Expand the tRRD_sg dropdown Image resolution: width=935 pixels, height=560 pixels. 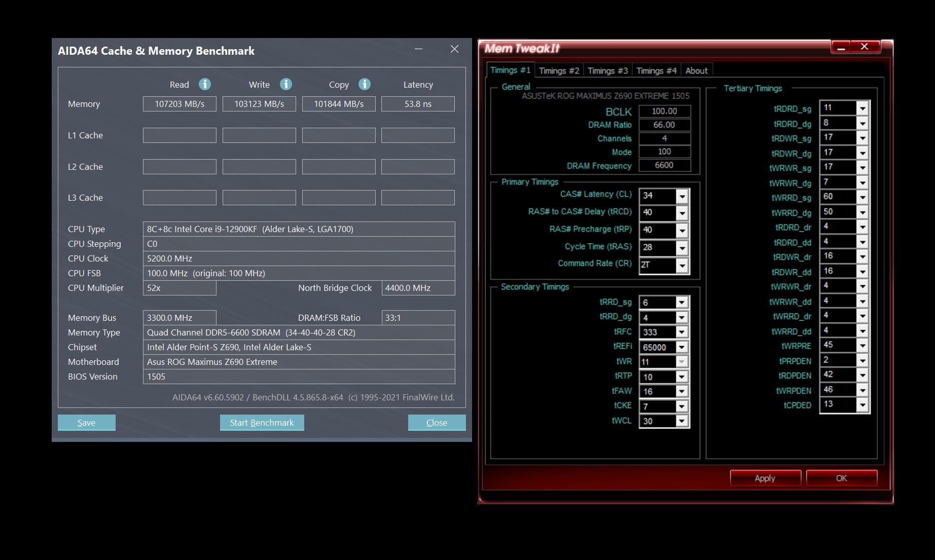tap(682, 303)
